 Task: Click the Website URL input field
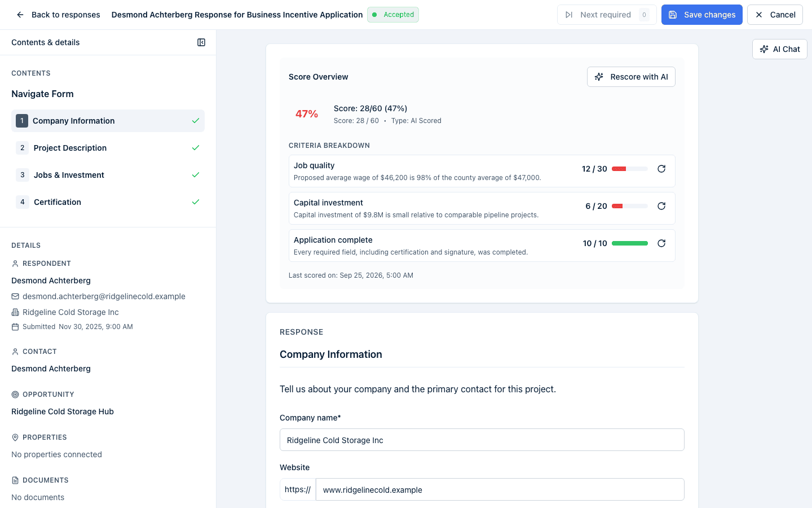pyautogui.click(x=500, y=489)
